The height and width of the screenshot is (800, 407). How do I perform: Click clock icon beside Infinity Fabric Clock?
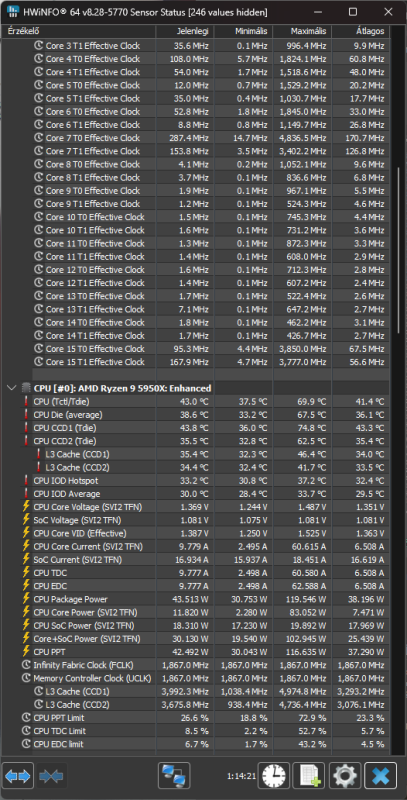click(27, 665)
